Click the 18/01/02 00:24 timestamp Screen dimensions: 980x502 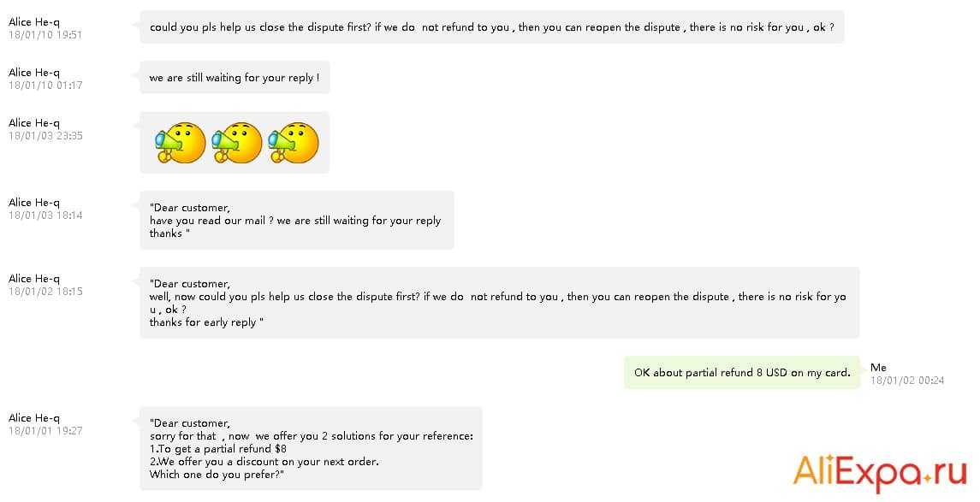[907, 381]
